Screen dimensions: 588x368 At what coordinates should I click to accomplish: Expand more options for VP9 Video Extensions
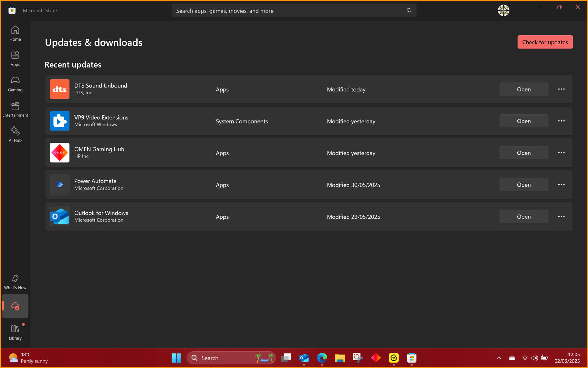point(561,121)
